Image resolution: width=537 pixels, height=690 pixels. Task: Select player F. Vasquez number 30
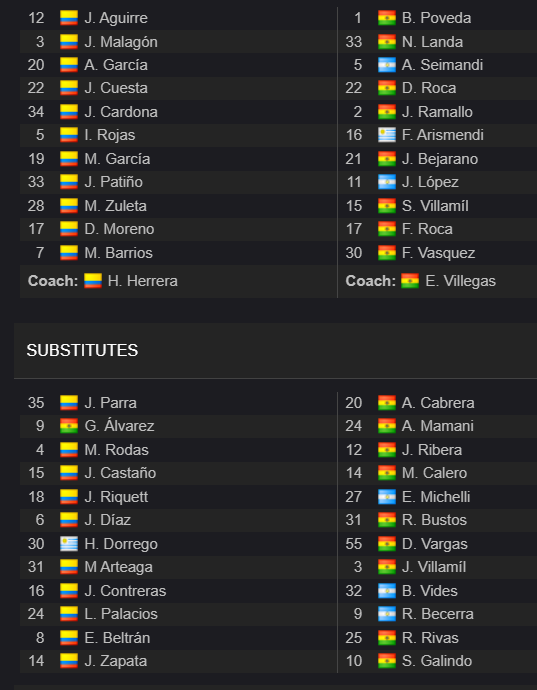437,253
